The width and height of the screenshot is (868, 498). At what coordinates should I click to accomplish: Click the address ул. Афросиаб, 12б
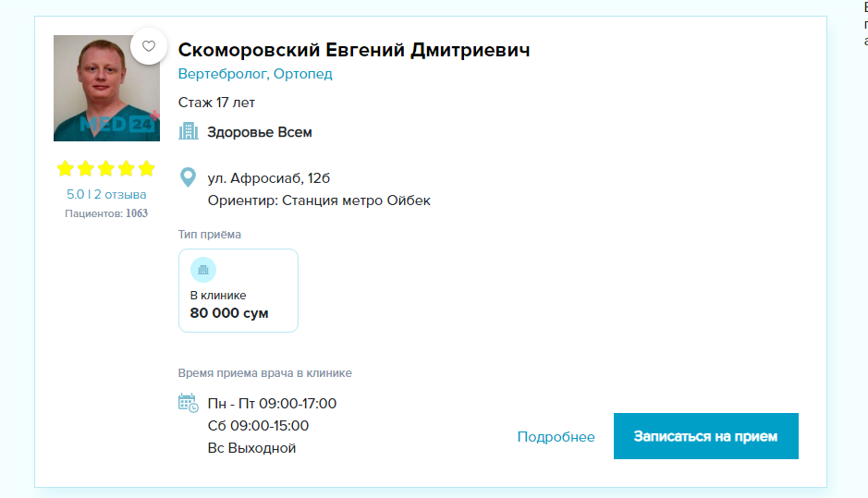coord(268,178)
